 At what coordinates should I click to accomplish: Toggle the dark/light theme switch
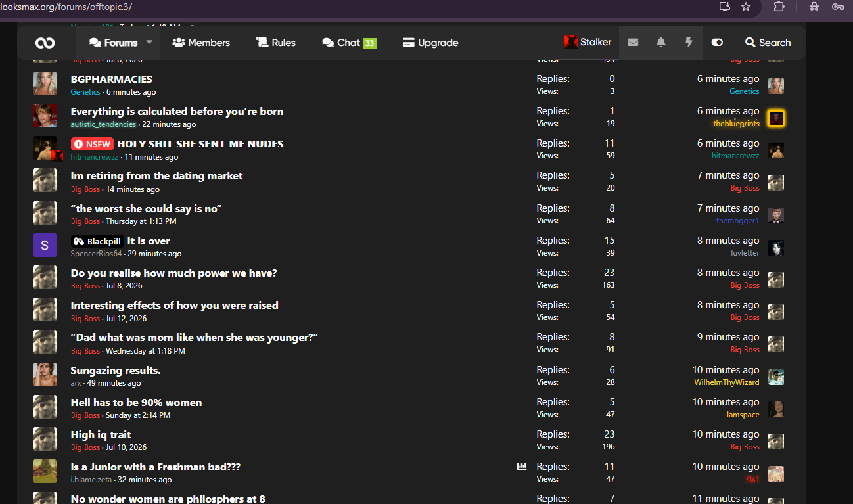[x=717, y=43]
